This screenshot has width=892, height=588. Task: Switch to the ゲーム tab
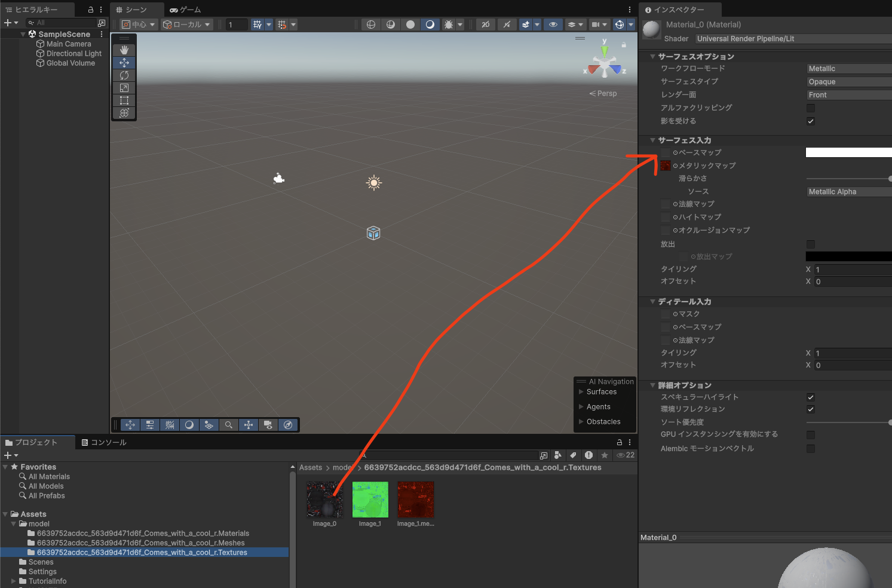coord(186,10)
